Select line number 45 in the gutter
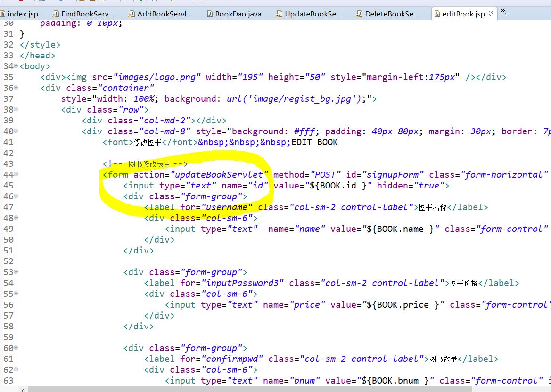 (x=9, y=185)
